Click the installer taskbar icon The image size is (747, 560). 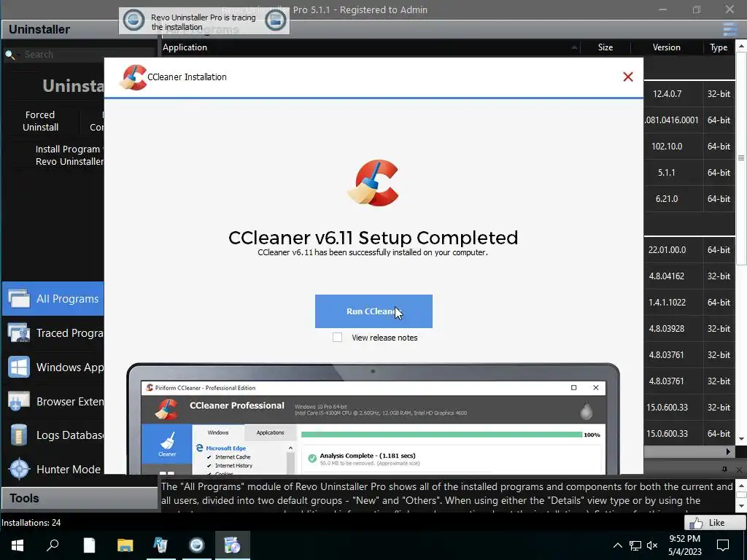(x=233, y=545)
